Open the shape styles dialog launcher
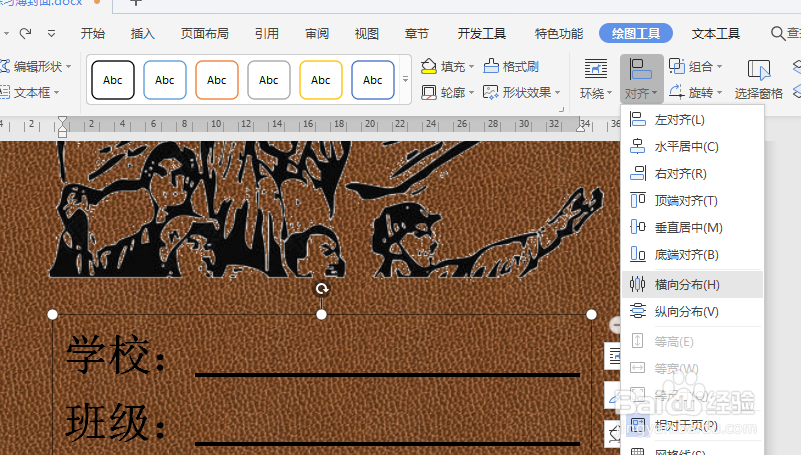 (561, 109)
